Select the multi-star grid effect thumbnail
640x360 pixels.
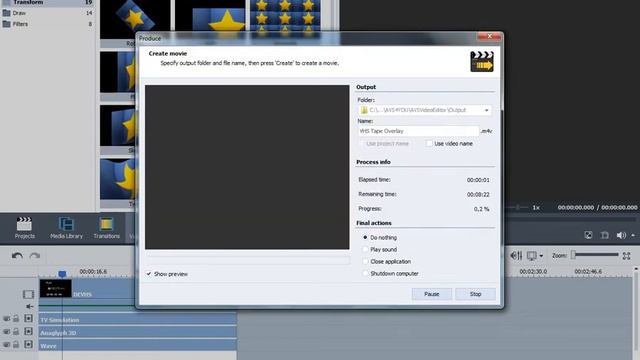[285, 16]
